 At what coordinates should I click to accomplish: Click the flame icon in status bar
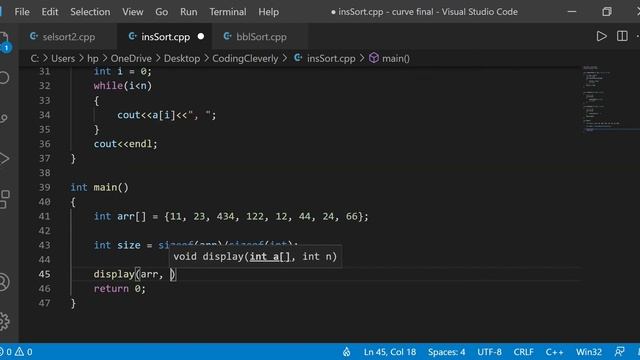(x=347, y=352)
